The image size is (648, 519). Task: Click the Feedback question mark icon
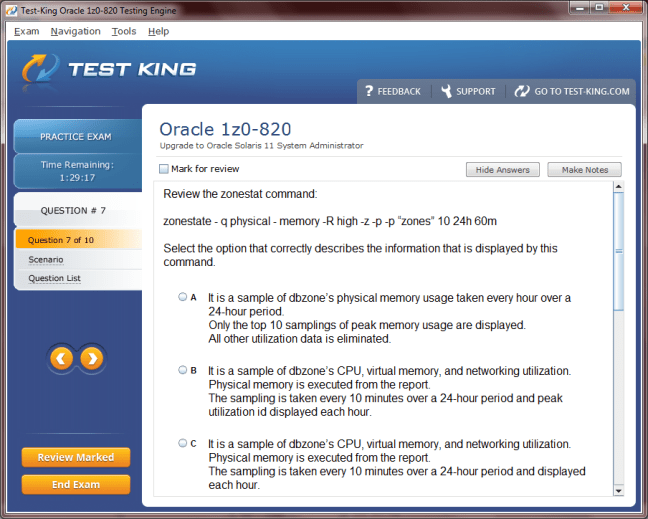point(369,91)
